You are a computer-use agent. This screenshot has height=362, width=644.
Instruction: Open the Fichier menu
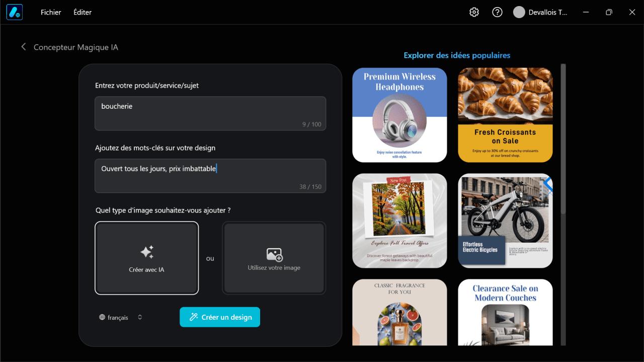[50, 12]
